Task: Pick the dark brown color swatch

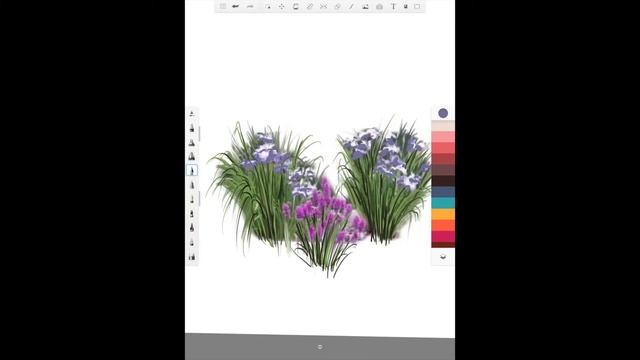Action: (x=443, y=181)
